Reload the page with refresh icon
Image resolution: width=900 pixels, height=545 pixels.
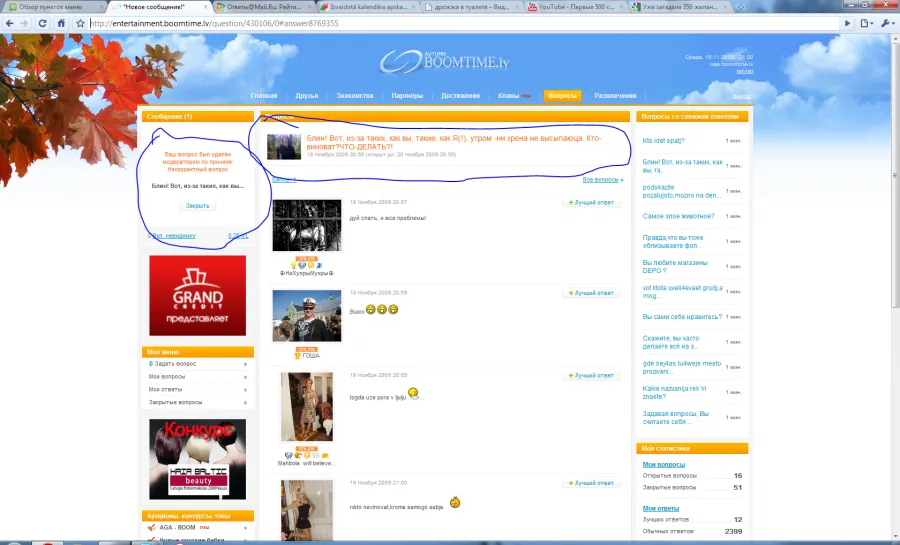pyautogui.click(x=42, y=24)
